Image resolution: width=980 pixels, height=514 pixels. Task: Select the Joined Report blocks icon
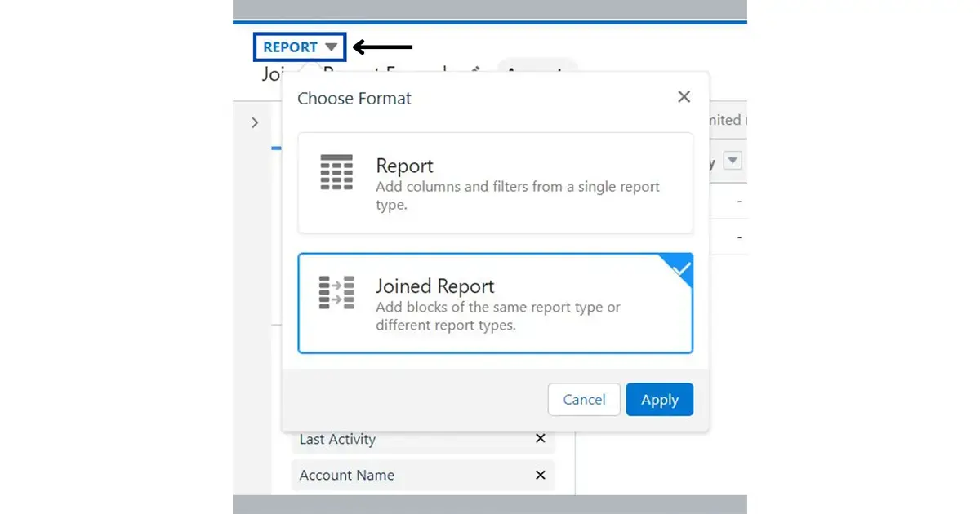pyautogui.click(x=336, y=292)
